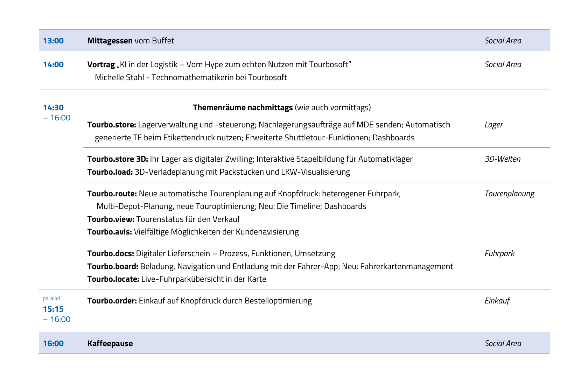Screen dimensions: 588x378
Task: Click the Themenräume nachmittags heading
Action: [243, 107]
